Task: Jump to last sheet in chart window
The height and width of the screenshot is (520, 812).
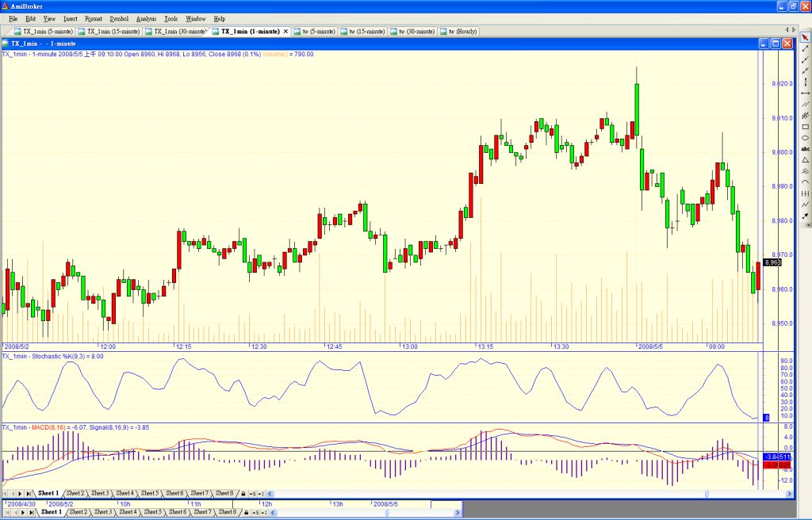Action: (x=28, y=494)
